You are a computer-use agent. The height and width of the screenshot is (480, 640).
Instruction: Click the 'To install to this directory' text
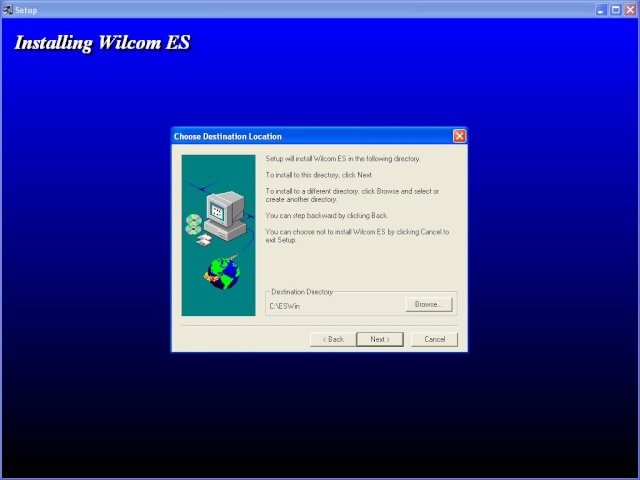[x=319, y=175]
